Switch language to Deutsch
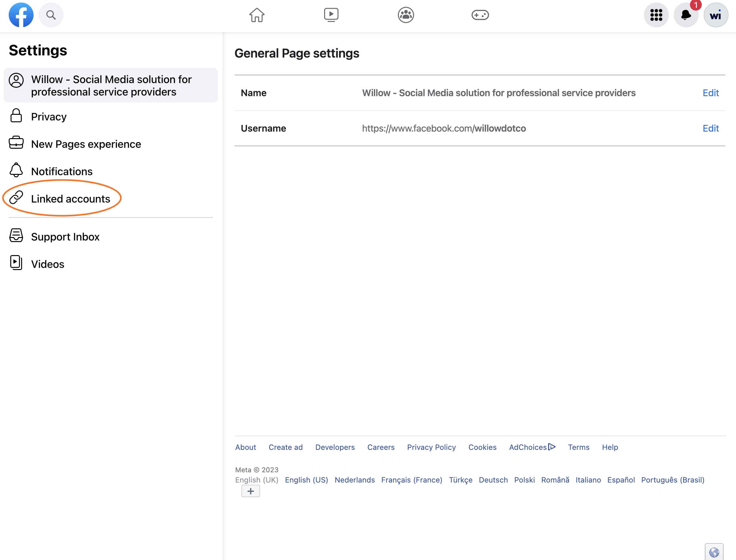The height and width of the screenshot is (560, 736). [x=493, y=480]
